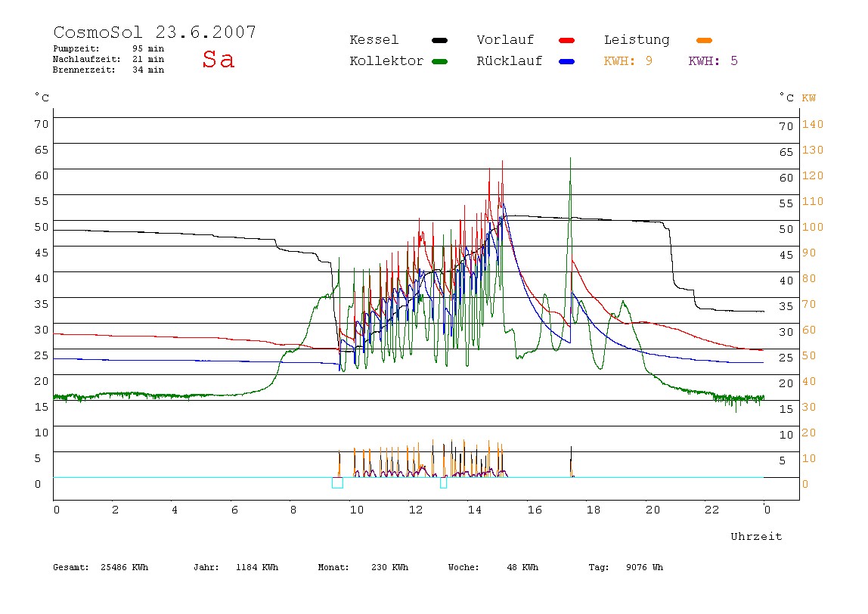Viewport: 868px width, 614px height.
Task: Click the purple 'KWH: 5' value
Action: click(x=713, y=61)
